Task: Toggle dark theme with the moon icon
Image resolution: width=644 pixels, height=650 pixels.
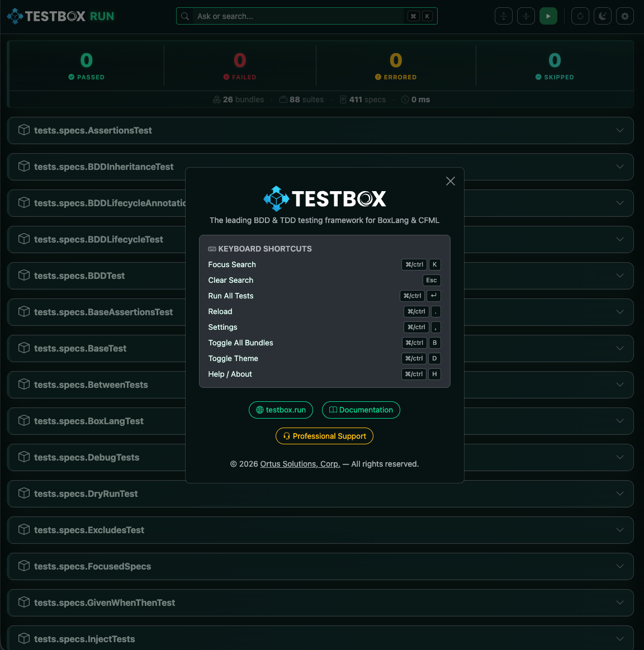Action: point(602,16)
